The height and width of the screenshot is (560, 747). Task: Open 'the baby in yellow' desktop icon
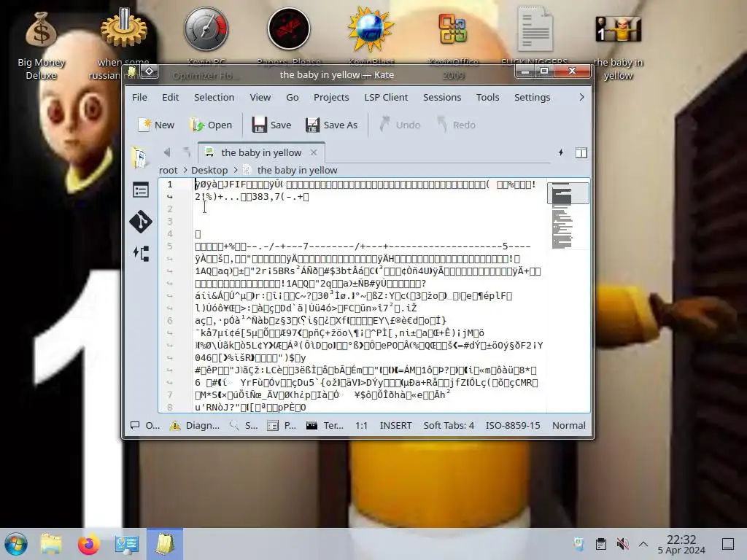pyautogui.click(x=618, y=47)
